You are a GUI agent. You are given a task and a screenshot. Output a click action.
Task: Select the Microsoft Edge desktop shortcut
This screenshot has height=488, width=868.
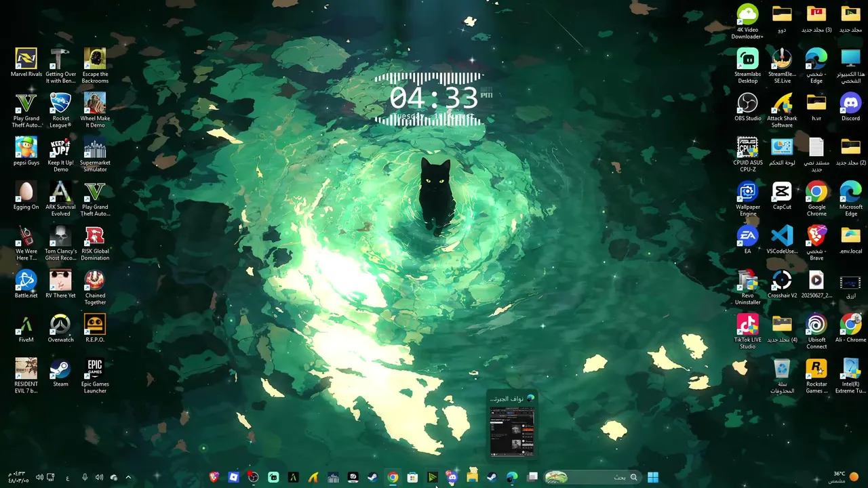[x=850, y=199]
